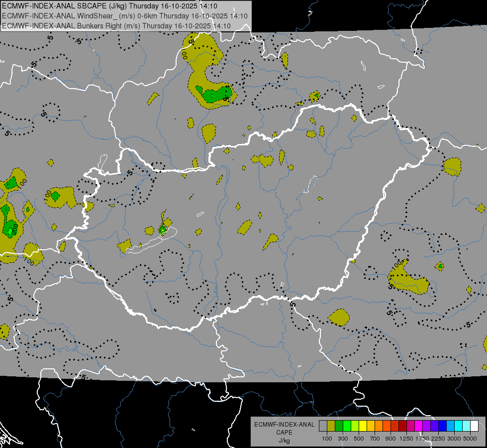
Task: Pick the pure blue legend swatch after 2250
Action: coord(443,426)
